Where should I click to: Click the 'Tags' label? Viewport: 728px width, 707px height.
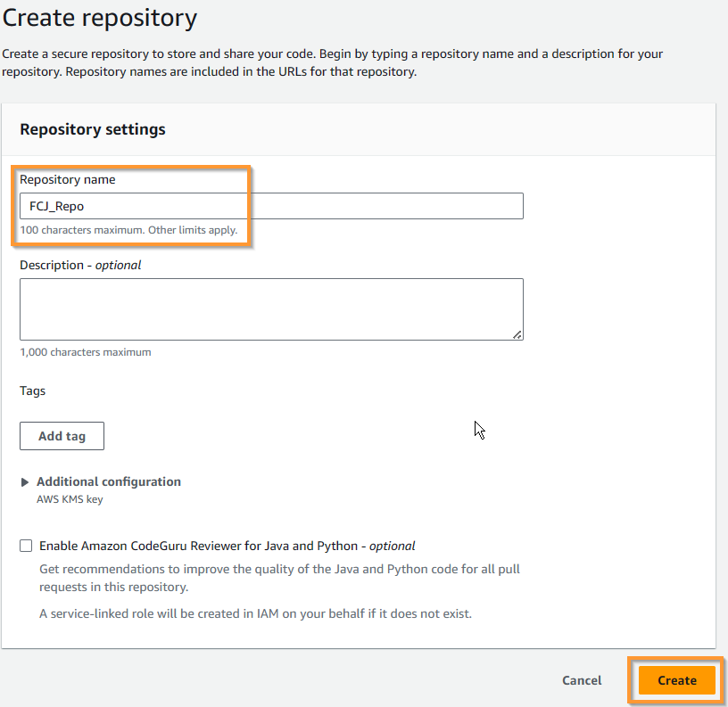pyautogui.click(x=32, y=391)
